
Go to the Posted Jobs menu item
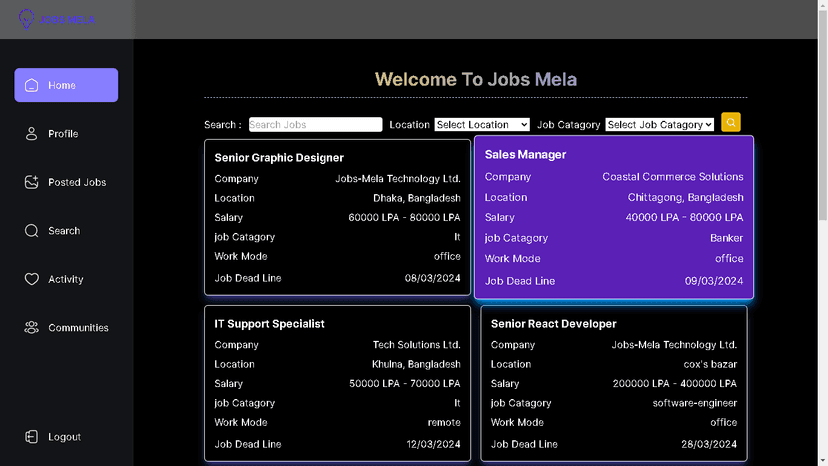[77, 182]
